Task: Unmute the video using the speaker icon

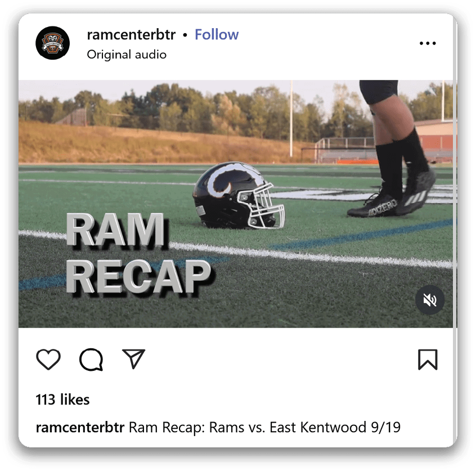Action: tap(430, 300)
